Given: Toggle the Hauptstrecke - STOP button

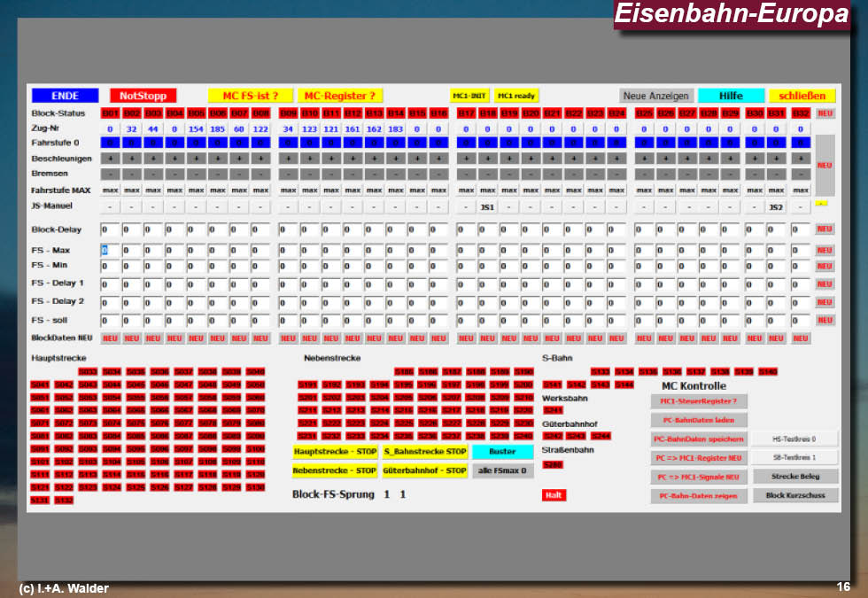Looking at the screenshot, I should point(335,452).
